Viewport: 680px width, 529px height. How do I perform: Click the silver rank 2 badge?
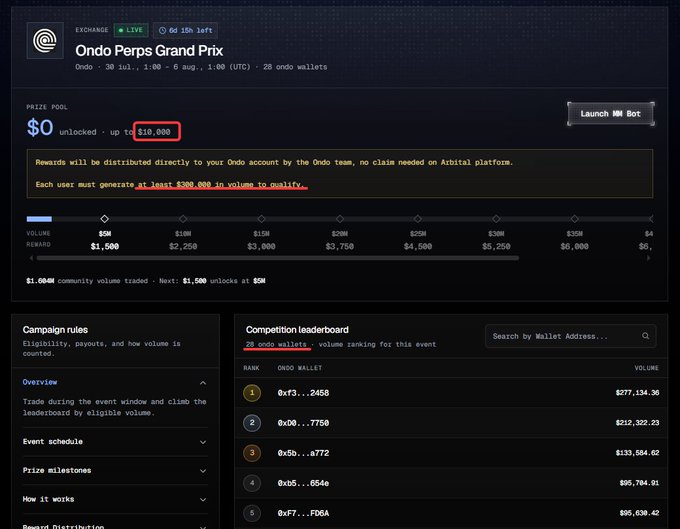(252, 423)
